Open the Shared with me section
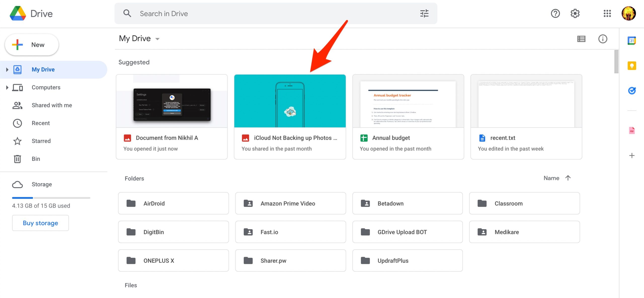 [x=52, y=105]
